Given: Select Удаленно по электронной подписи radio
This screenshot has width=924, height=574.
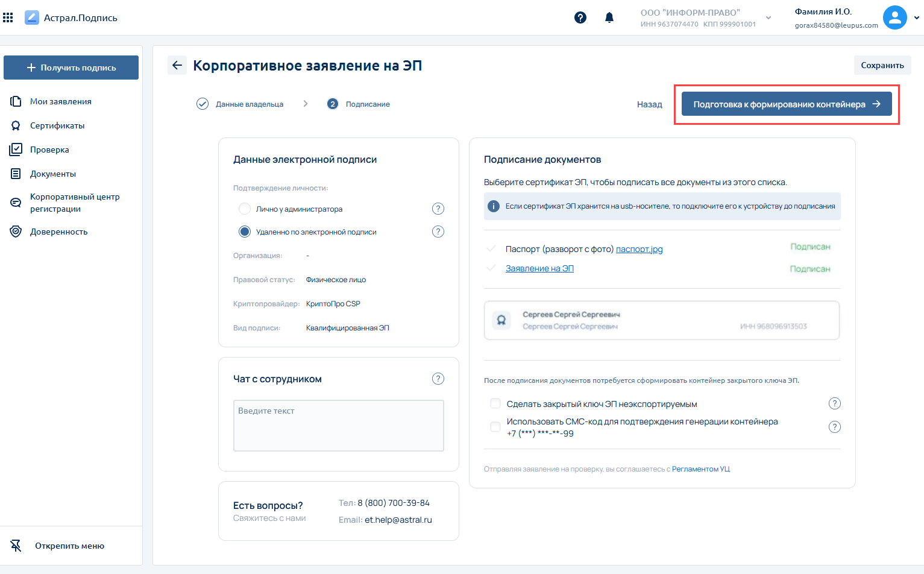Looking at the screenshot, I should pyautogui.click(x=245, y=232).
